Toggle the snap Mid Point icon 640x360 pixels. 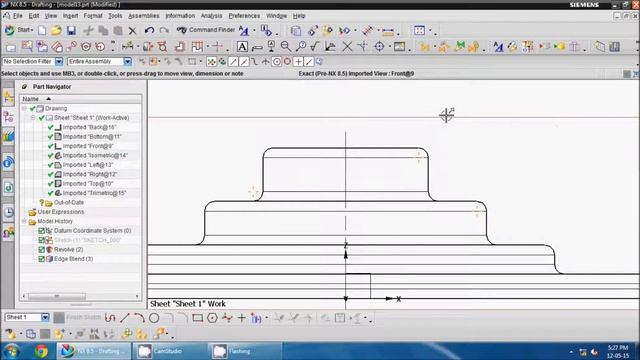(x=244, y=62)
